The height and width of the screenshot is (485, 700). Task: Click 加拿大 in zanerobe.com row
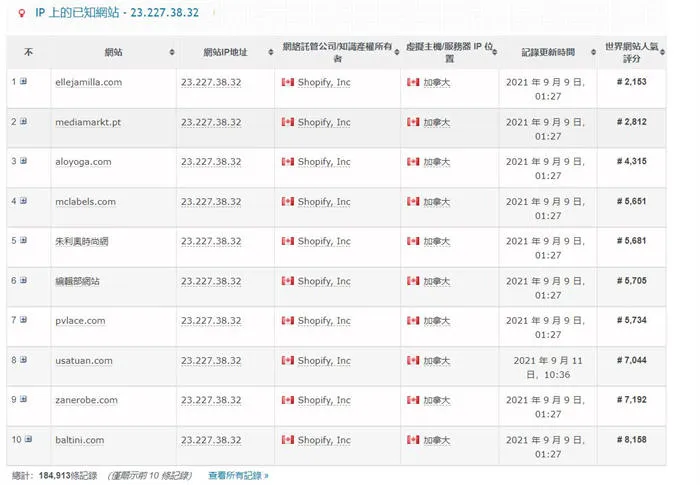pos(437,400)
